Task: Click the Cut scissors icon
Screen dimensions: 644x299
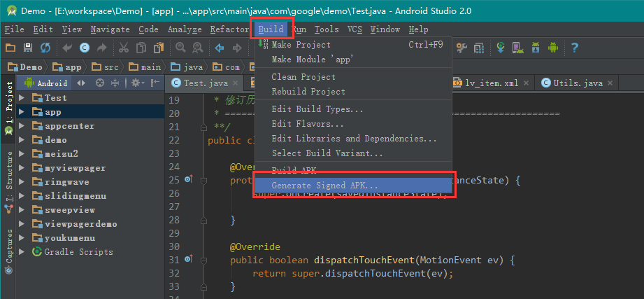Action: click(x=123, y=48)
